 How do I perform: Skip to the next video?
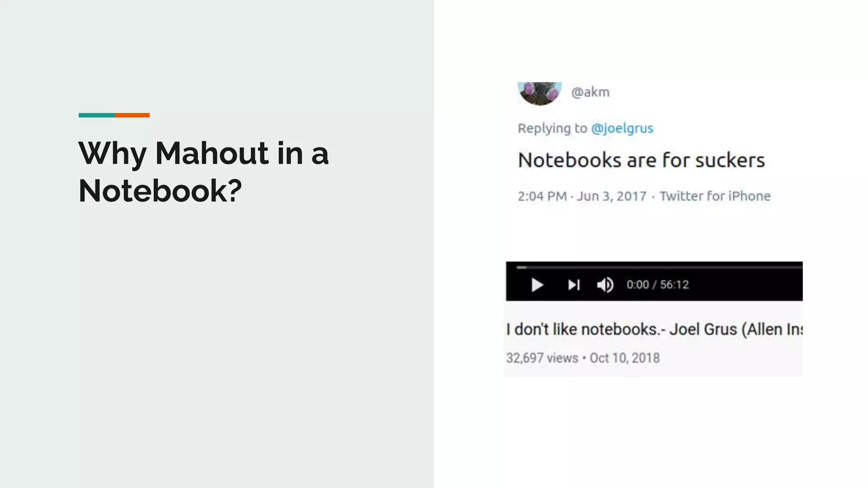point(574,285)
